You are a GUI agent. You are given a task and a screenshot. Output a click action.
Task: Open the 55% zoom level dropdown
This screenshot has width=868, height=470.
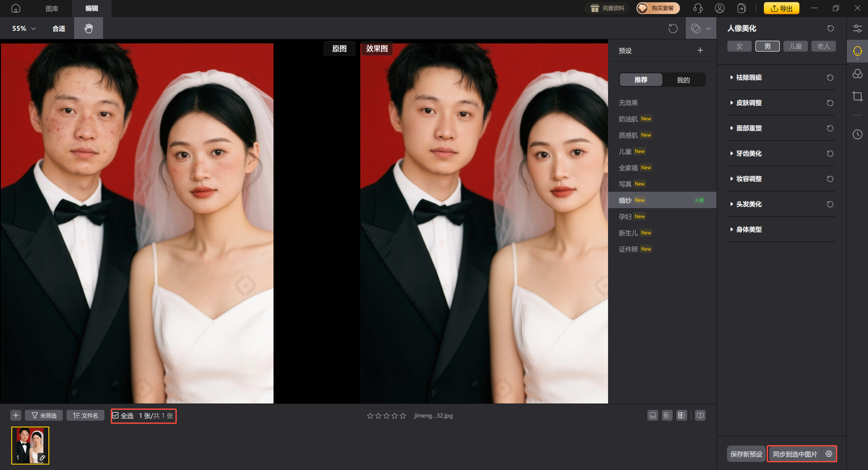click(23, 28)
